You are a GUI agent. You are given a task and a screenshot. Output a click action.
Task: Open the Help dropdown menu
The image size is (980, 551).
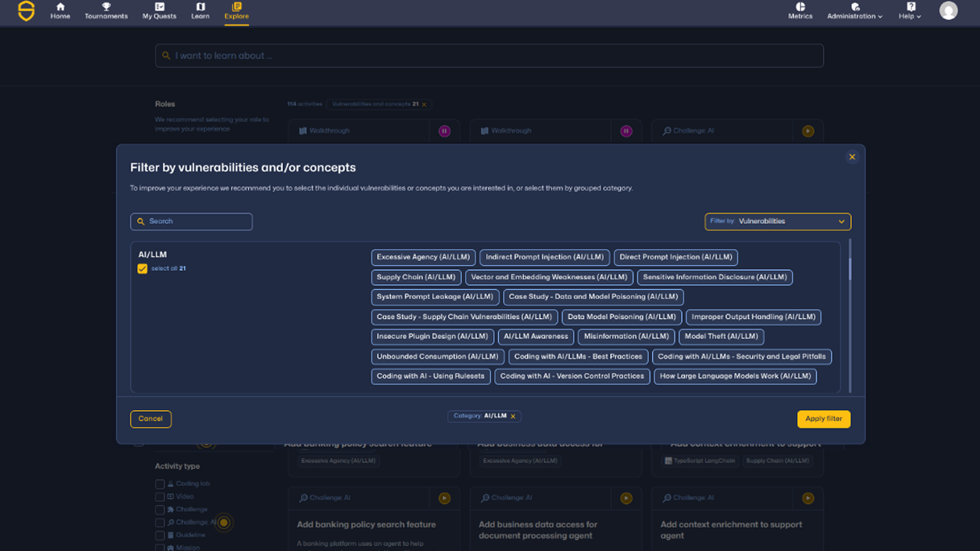(909, 14)
